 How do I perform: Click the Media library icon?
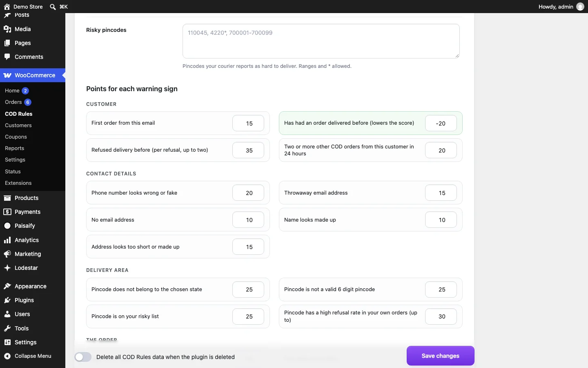[x=7, y=29]
